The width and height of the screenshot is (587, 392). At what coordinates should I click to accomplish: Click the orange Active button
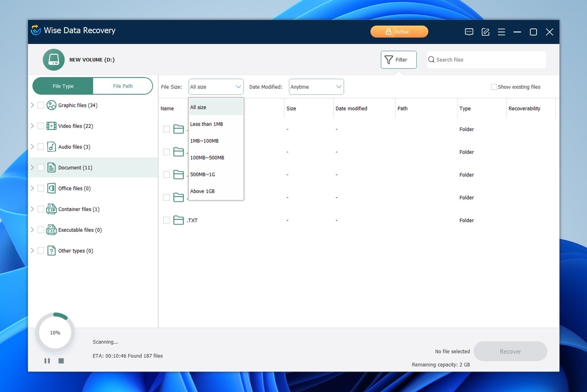click(x=399, y=32)
